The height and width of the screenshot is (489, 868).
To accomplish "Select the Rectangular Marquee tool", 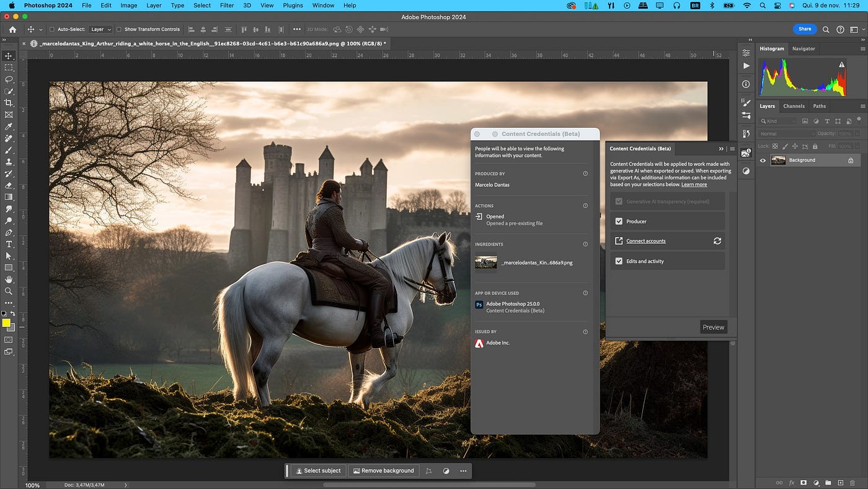I will click(9, 68).
